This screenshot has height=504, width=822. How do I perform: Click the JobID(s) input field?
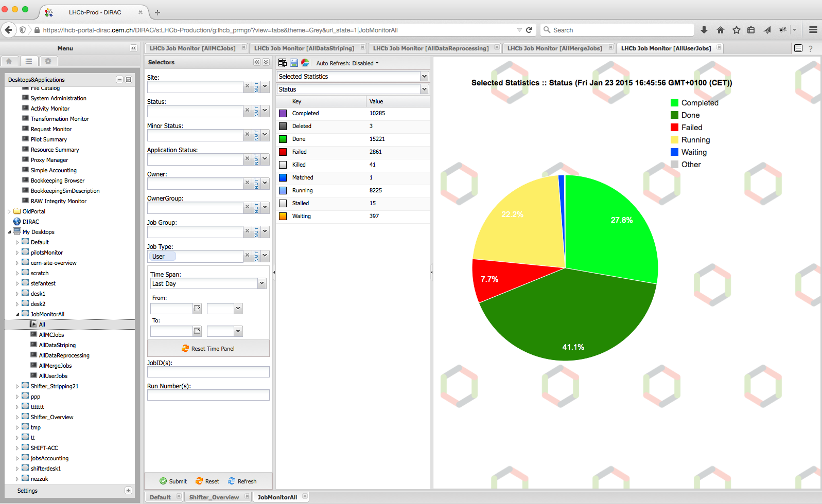[208, 372]
